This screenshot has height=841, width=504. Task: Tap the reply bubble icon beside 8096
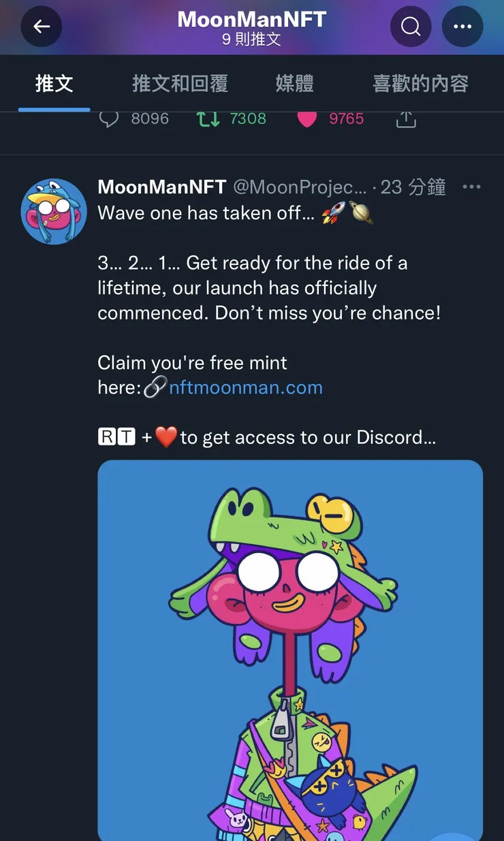click(x=109, y=119)
